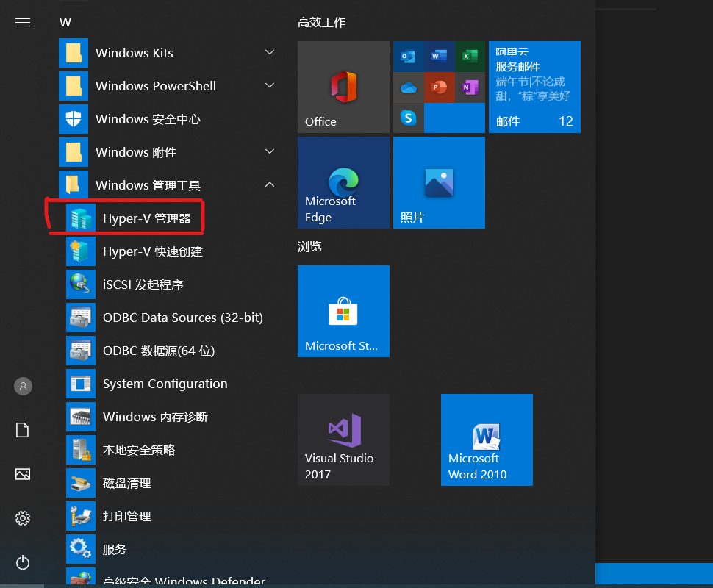
Task: Open the OneNote icon in tile group
Action: coord(470,87)
